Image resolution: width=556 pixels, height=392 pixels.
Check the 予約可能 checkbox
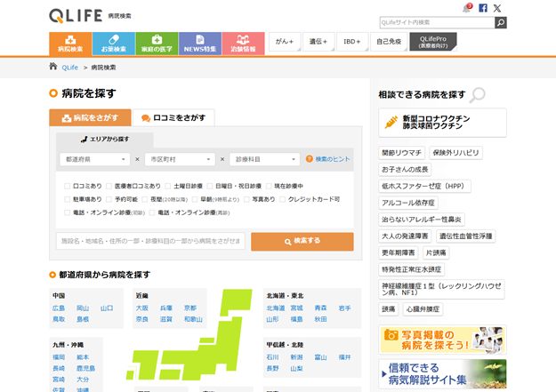(109, 199)
